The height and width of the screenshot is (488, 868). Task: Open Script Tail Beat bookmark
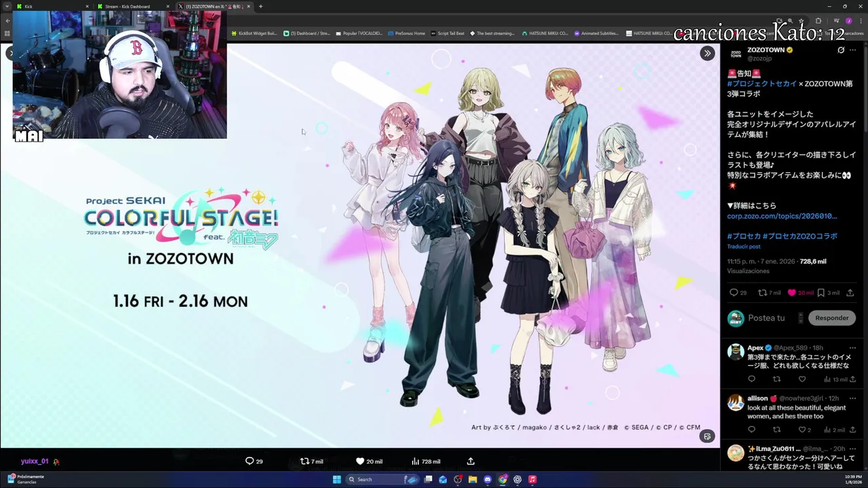coord(448,33)
